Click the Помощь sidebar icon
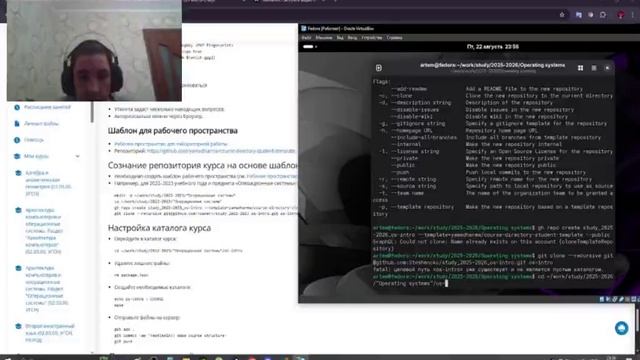The height and width of the screenshot is (360, 640). 17,140
